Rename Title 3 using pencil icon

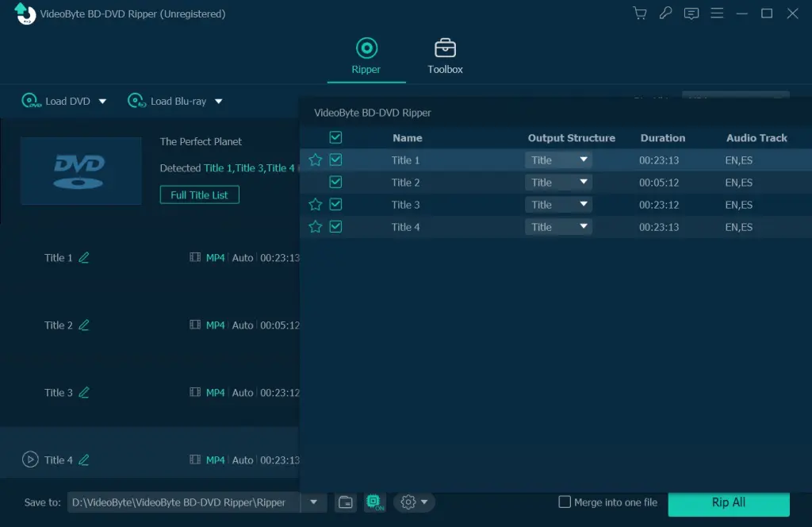coord(84,393)
